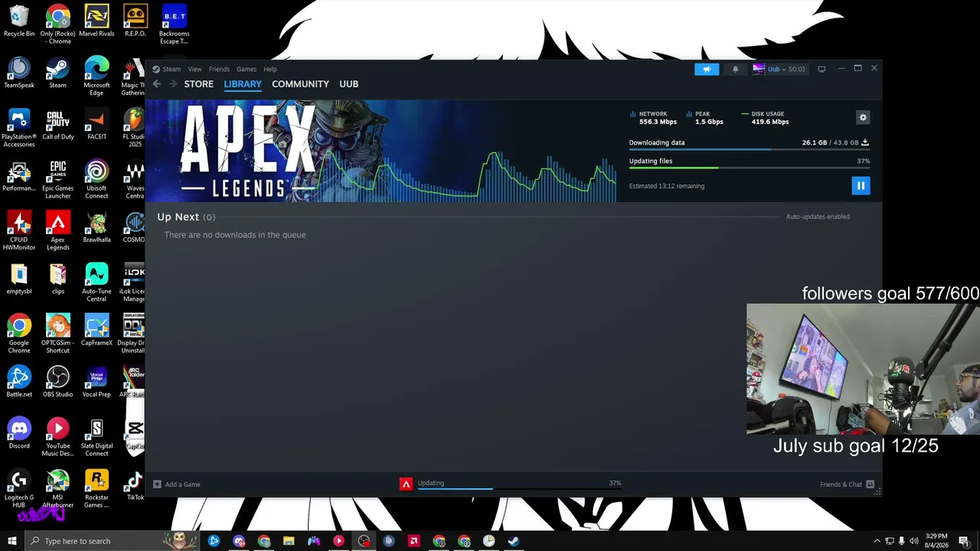Screen dimensions: 980x551
Task: Click the Apex Legends banner image
Action: tap(381, 151)
